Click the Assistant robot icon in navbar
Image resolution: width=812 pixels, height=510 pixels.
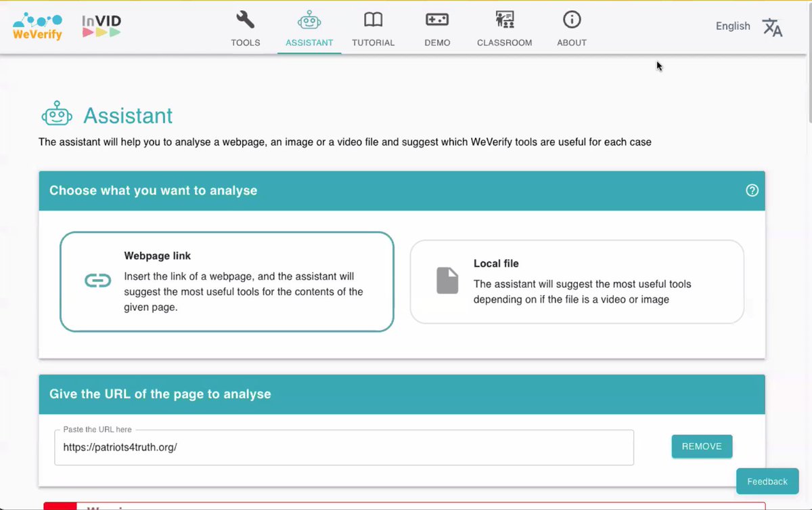(x=309, y=20)
